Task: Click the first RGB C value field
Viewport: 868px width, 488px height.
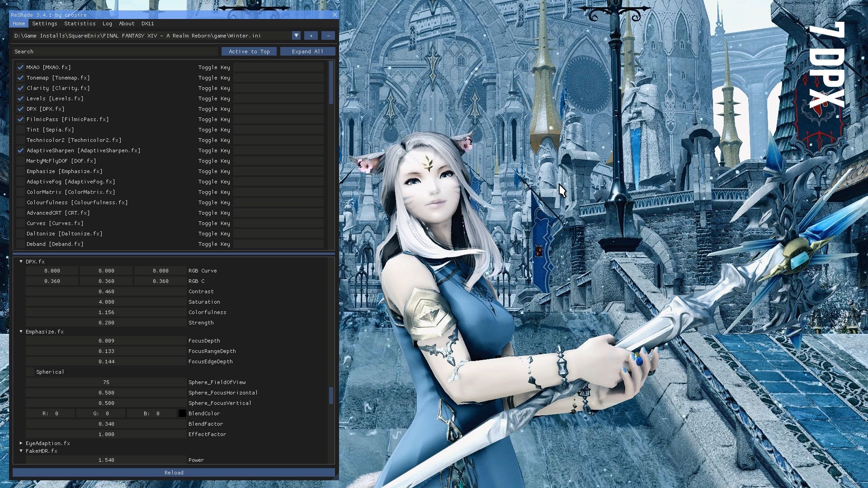Action: 52,281
